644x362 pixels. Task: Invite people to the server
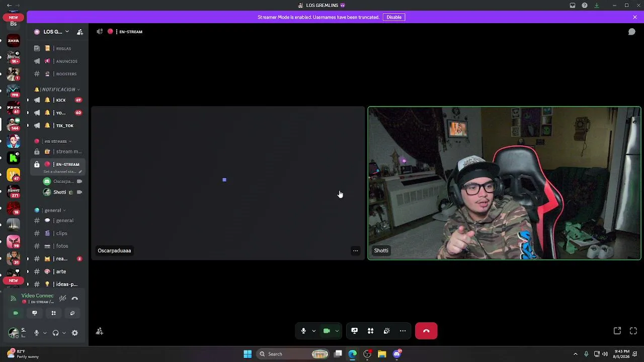coord(79,32)
